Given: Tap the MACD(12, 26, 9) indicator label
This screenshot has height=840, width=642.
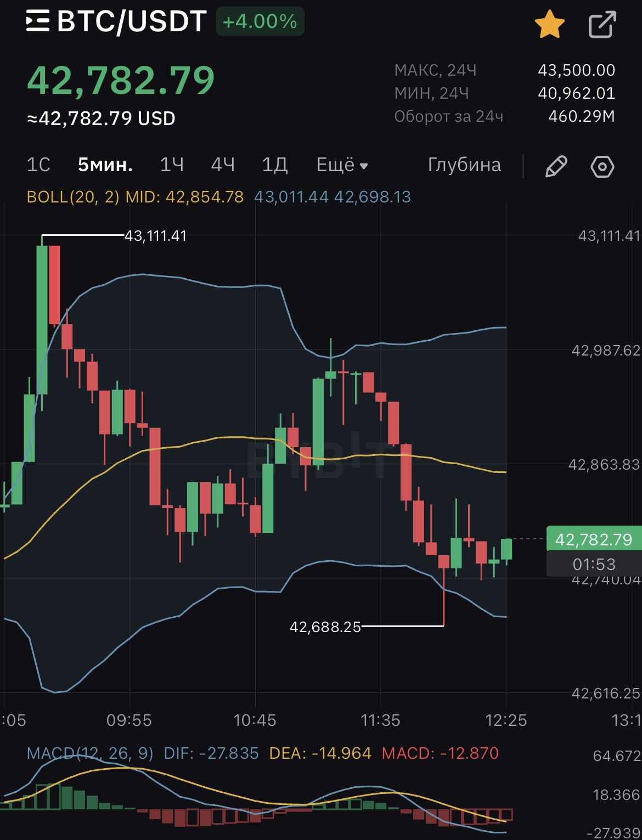Looking at the screenshot, I should point(91,753).
